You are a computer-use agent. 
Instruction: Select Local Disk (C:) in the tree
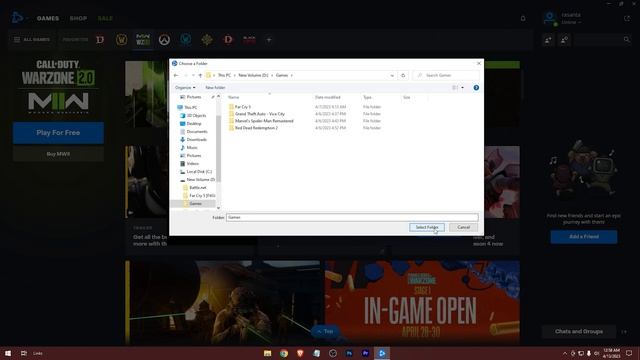(199, 172)
